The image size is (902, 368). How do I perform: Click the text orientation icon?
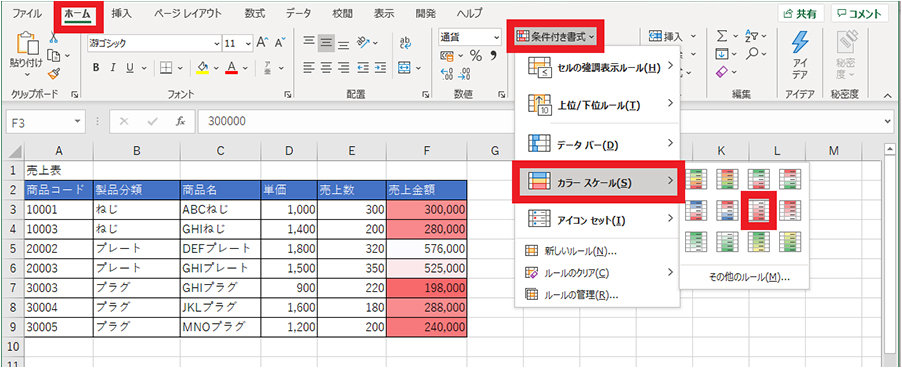point(363,43)
